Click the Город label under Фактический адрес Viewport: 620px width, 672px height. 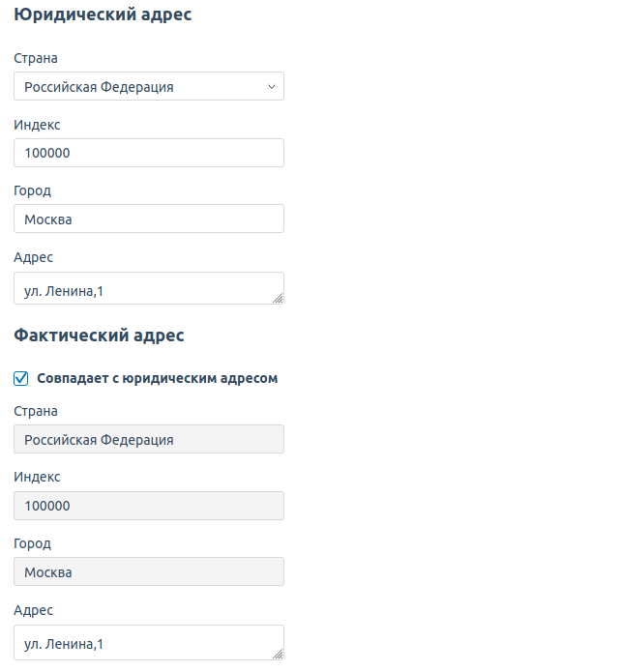[x=33, y=543]
